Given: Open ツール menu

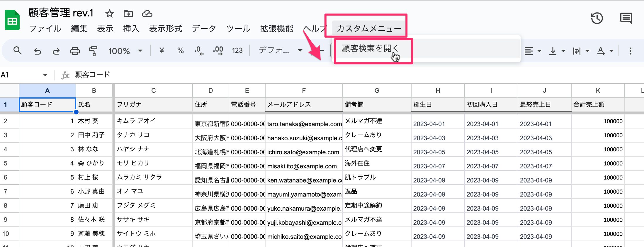Looking at the screenshot, I should coord(238,28).
